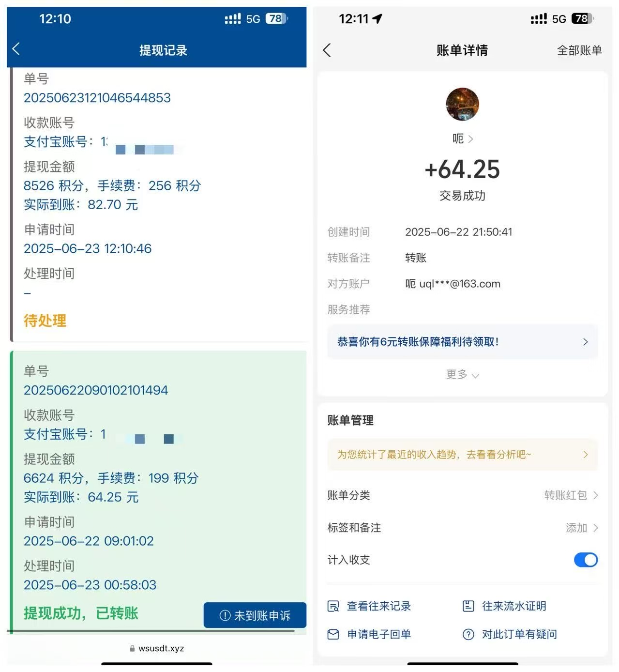Viewport: 619px width, 672px height.
Task: Open 6元转账保障福利 promotion banner
Action: 462,342
